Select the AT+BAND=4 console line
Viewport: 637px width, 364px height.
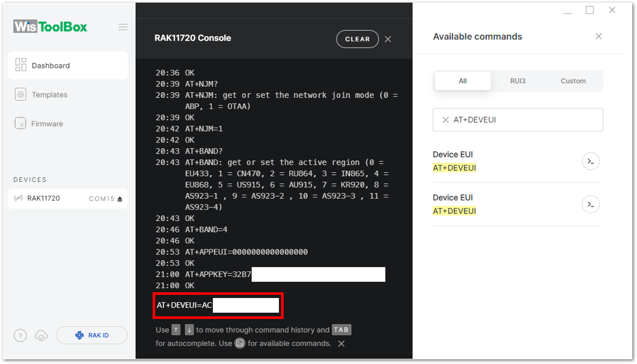click(x=206, y=229)
